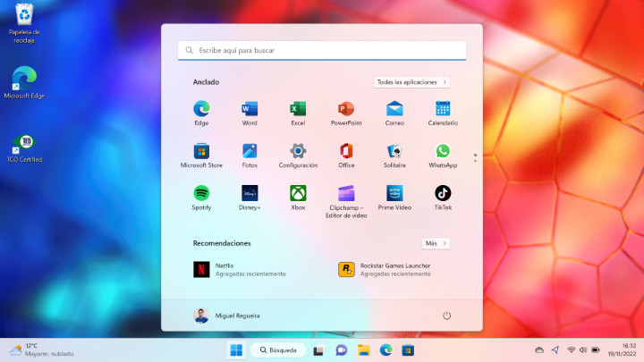This screenshot has width=644, height=362.
Task: Open the Calendario app
Action: pyautogui.click(x=443, y=114)
